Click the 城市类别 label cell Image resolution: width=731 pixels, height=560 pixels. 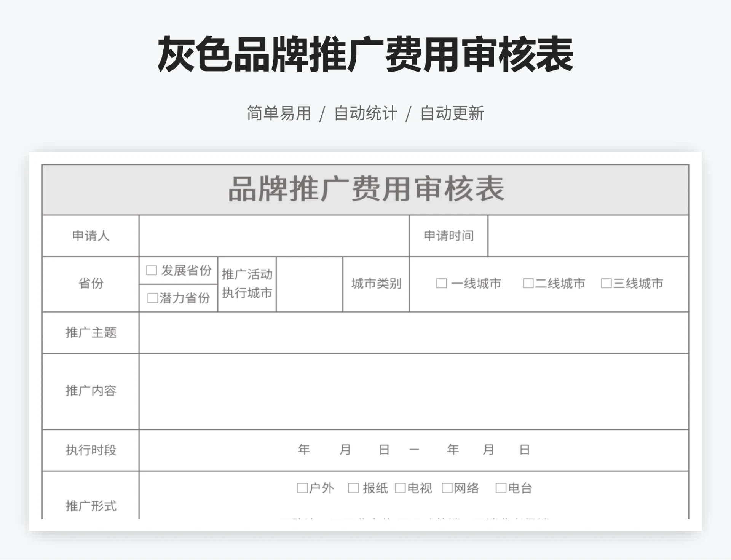click(376, 284)
